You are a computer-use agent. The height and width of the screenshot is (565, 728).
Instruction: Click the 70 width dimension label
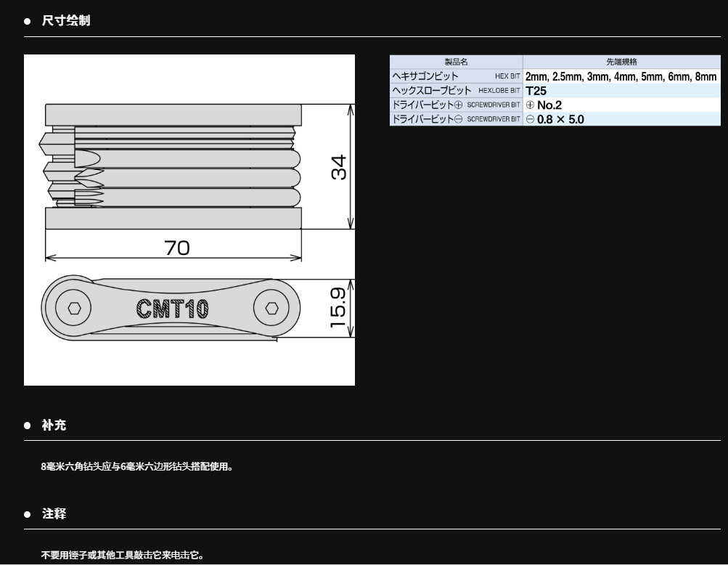pos(177,248)
